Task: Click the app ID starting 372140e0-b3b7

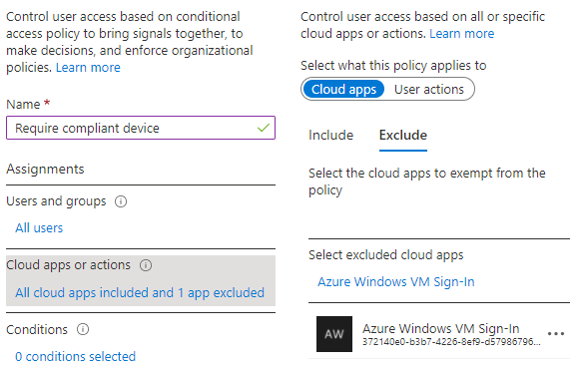Action: pos(451,342)
